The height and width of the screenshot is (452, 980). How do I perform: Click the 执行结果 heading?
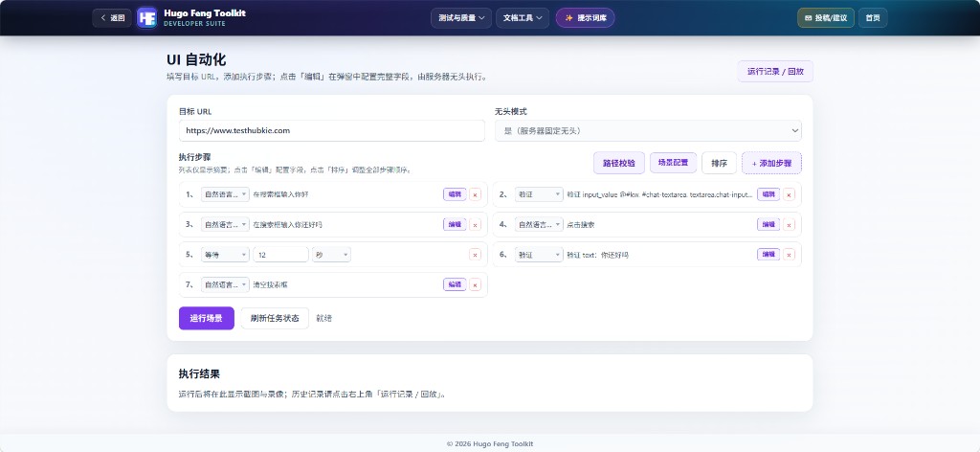pos(199,373)
